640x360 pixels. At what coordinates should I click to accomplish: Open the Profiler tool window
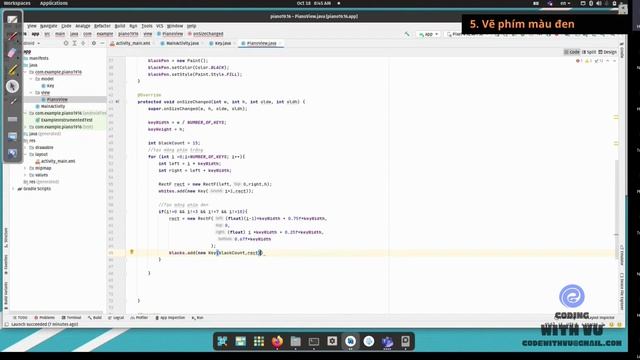click(139, 318)
